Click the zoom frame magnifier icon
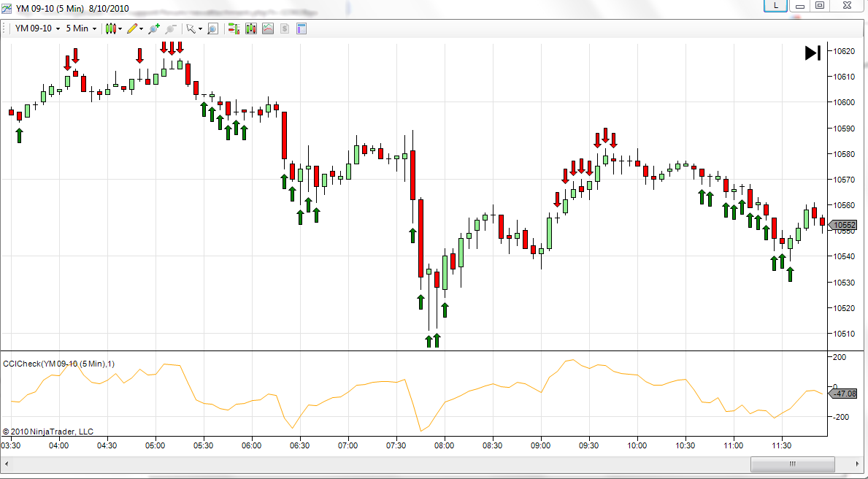This screenshot has height=479, width=868. point(212,28)
